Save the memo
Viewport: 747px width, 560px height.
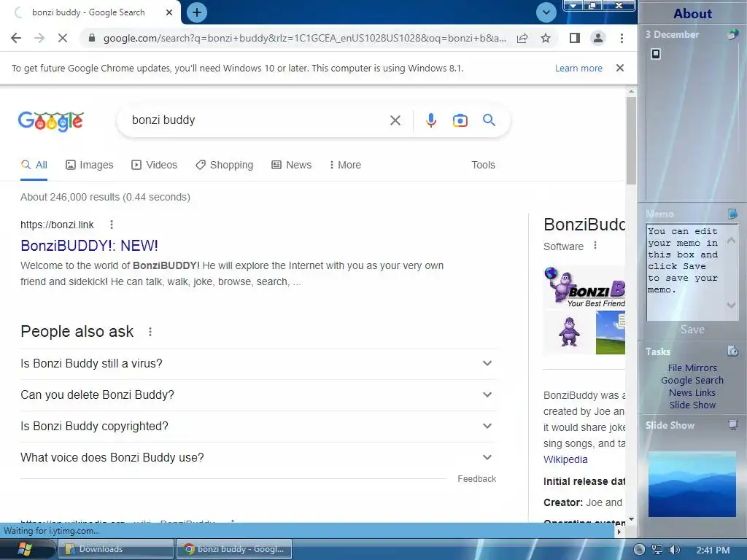tap(692, 330)
